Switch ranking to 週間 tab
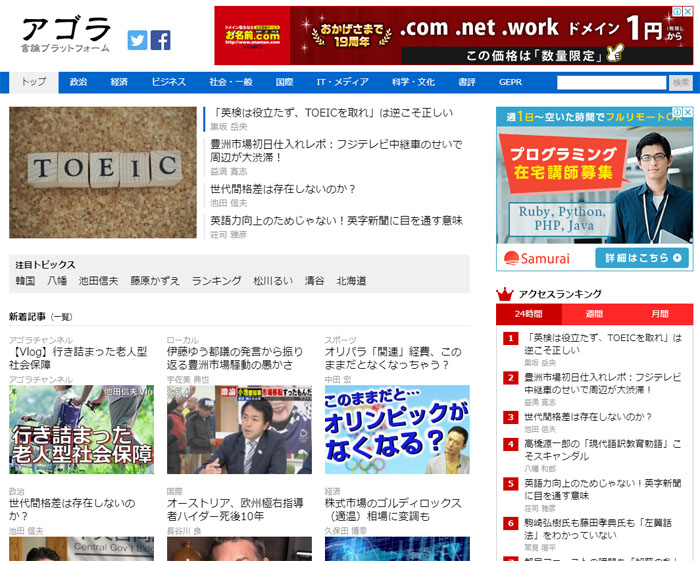 594,314
